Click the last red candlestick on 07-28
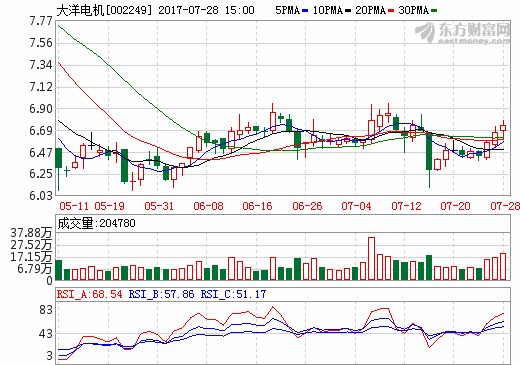Image resolution: width=520 pixels, height=365 pixels. point(503,129)
